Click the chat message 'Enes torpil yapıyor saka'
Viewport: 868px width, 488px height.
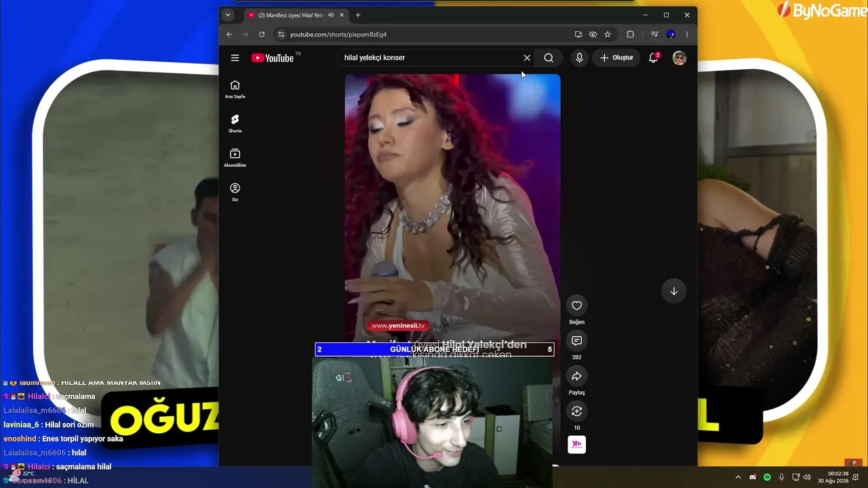[x=83, y=439]
